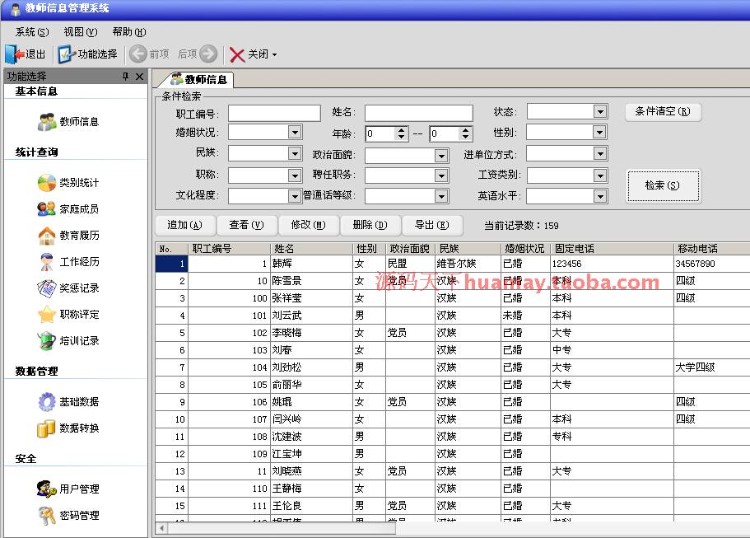
Task: Open 类别统计 pie chart icon
Action: tap(47, 183)
